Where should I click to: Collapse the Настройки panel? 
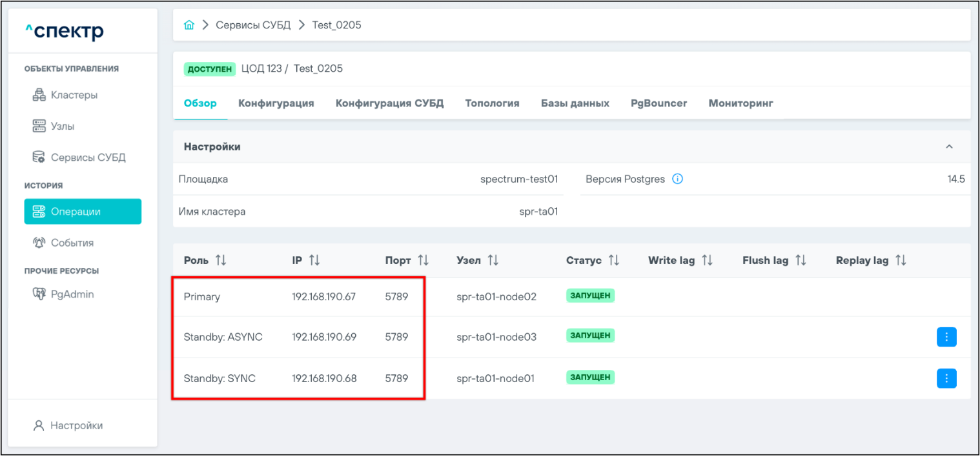tap(949, 147)
